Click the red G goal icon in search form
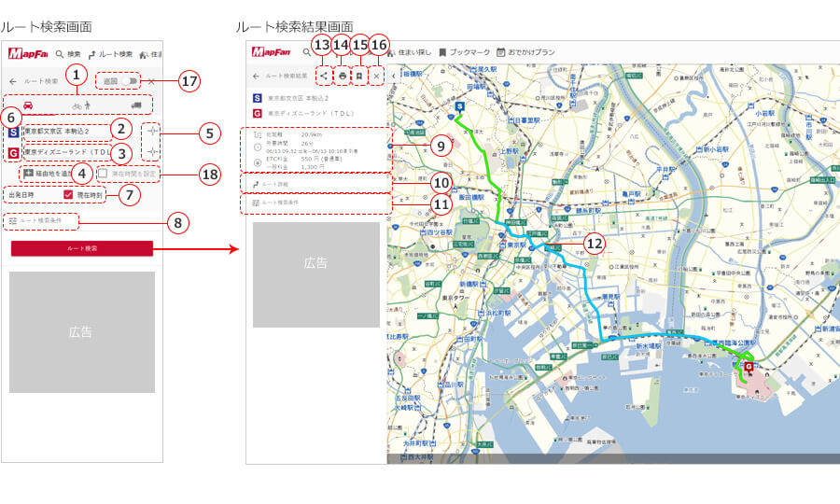This screenshot has height=504, width=840. coord(13,153)
